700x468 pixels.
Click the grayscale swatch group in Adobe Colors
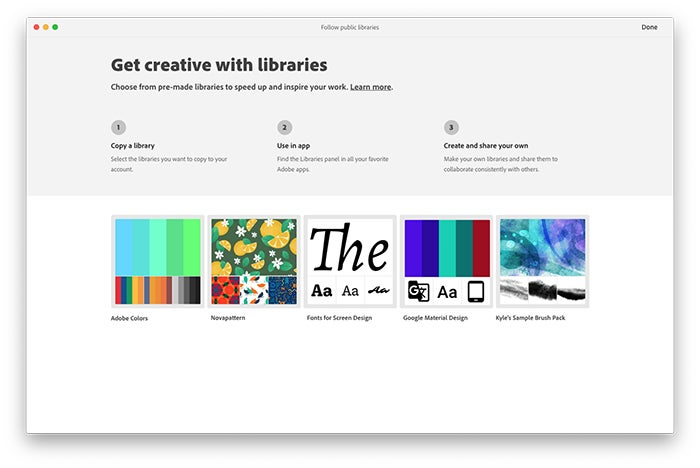coord(186,290)
